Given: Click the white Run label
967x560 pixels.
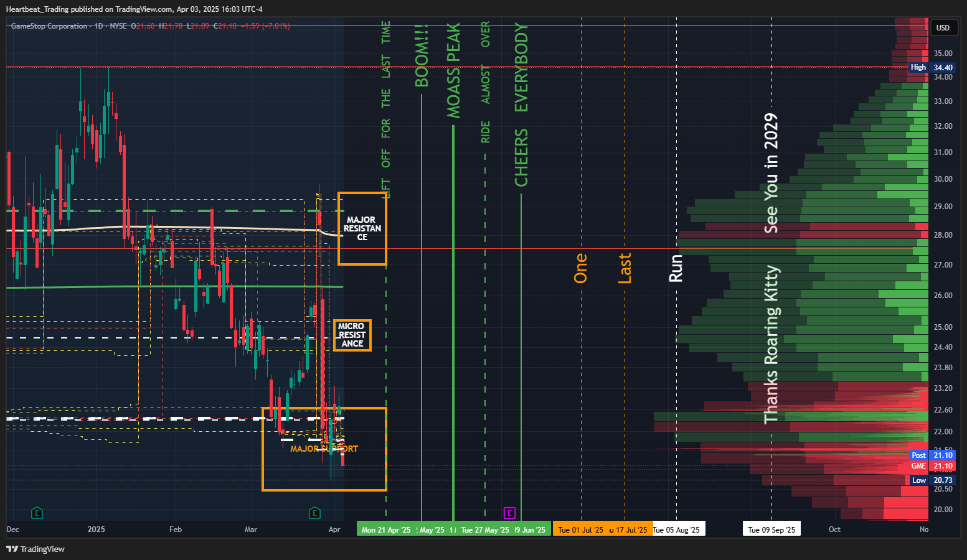Looking at the screenshot, I should (676, 268).
